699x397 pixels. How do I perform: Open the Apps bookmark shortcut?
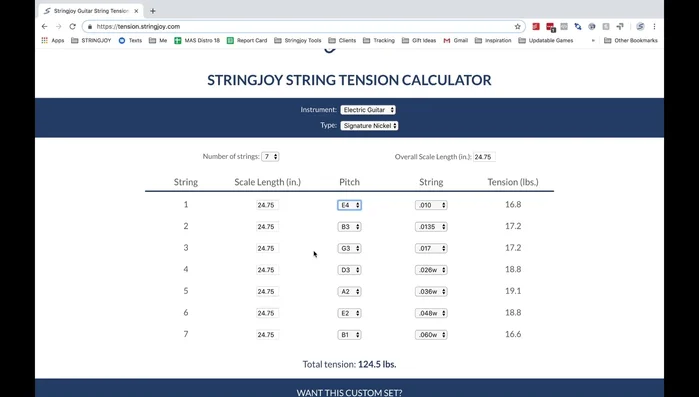tap(53, 40)
